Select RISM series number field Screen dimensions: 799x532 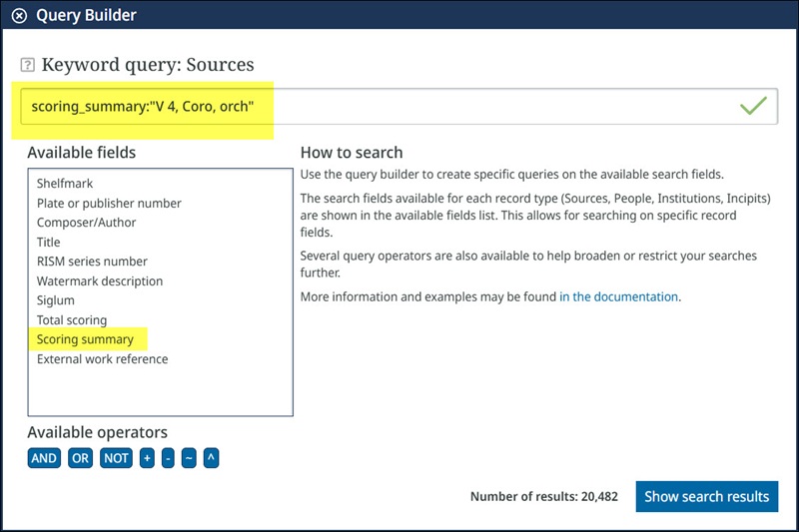[x=92, y=262]
